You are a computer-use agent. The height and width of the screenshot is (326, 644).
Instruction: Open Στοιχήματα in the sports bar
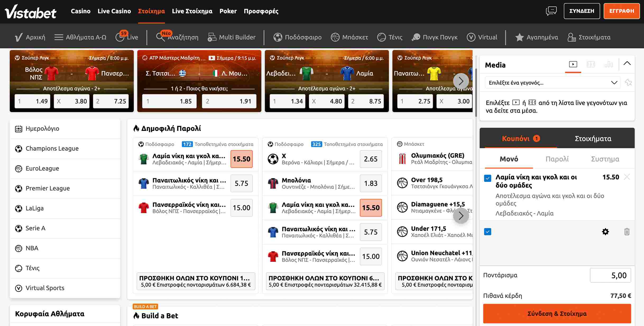pos(589,37)
